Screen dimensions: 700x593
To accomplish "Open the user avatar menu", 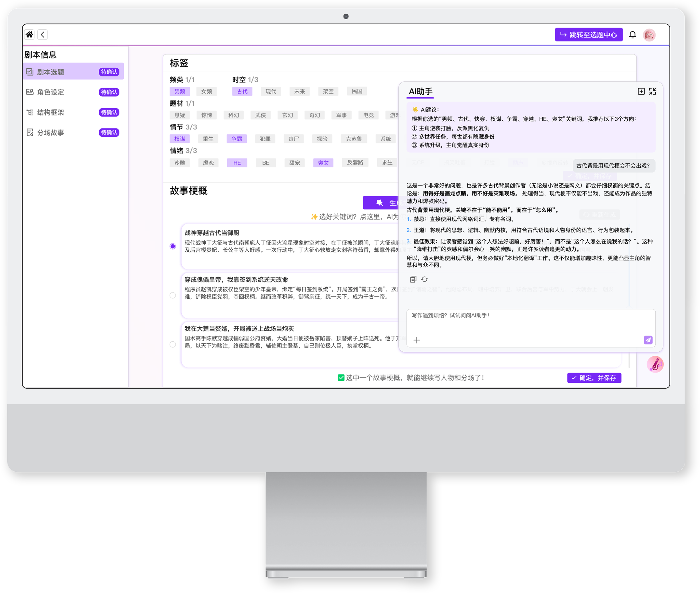I will [x=649, y=35].
